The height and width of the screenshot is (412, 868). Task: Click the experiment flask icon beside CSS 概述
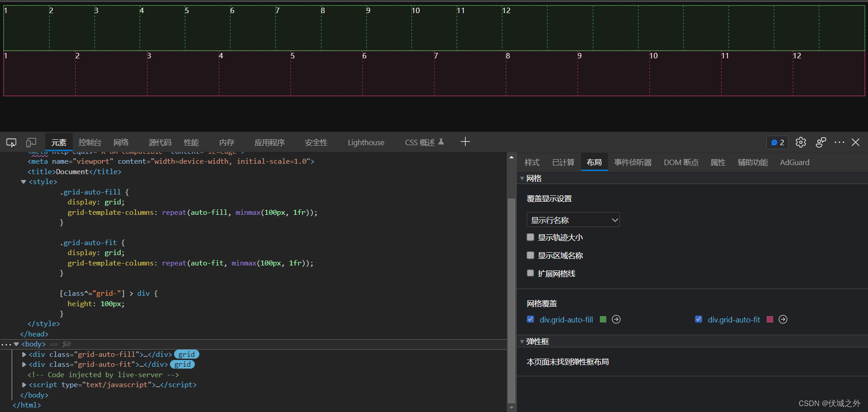point(441,142)
